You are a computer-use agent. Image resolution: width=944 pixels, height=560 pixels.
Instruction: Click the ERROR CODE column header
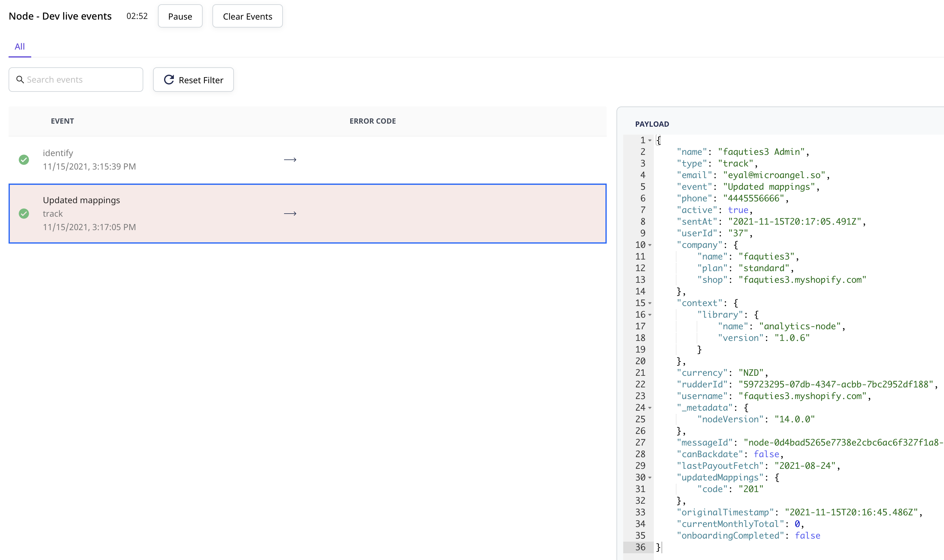373,121
